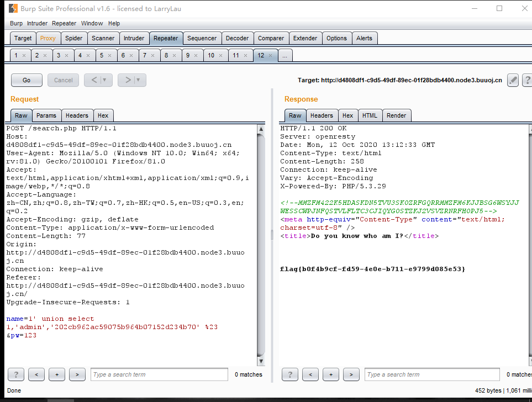Open the Window menu
Viewport: 532px width, 402px height.
(92, 23)
